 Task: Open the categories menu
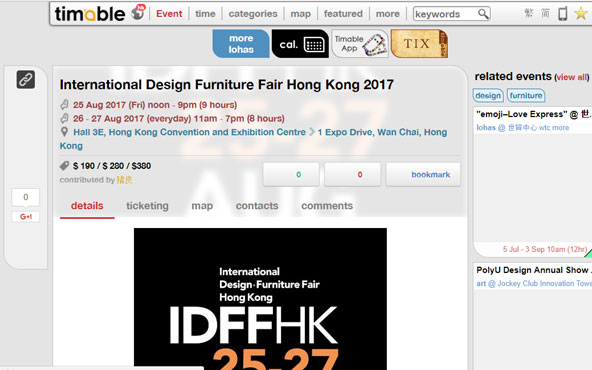(253, 14)
